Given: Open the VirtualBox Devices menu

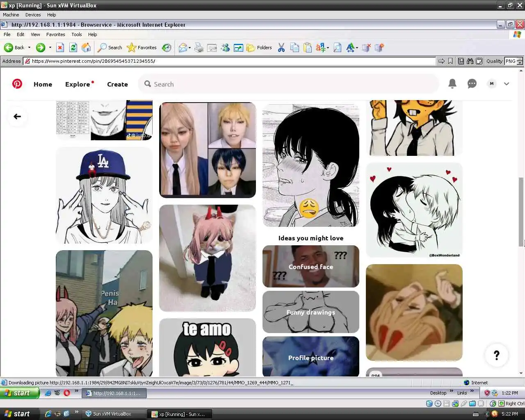Looking at the screenshot, I should tap(33, 15).
